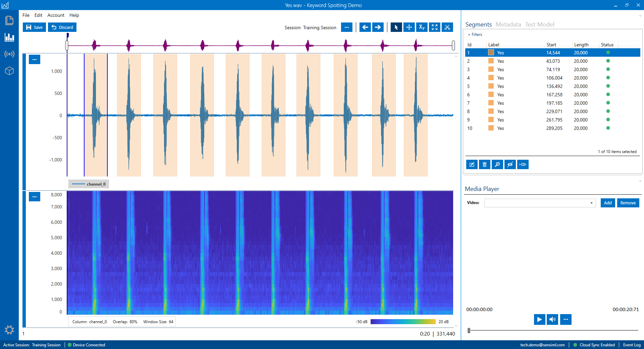Select the pan move tool
644x349 pixels.
(x=409, y=28)
